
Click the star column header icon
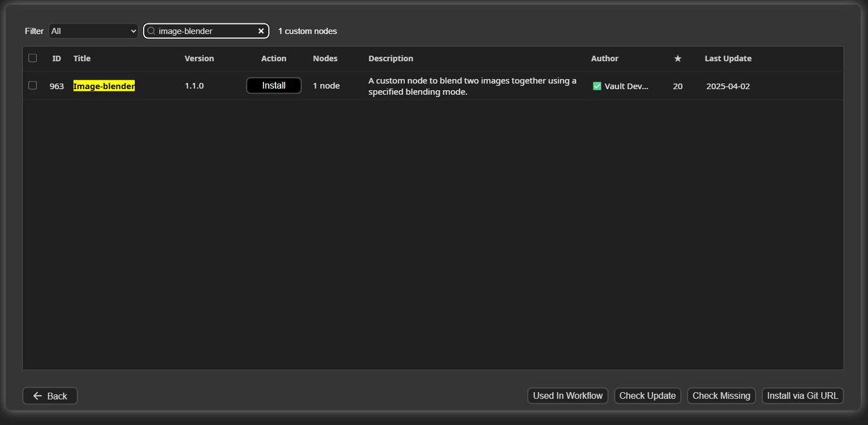(678, 58)
